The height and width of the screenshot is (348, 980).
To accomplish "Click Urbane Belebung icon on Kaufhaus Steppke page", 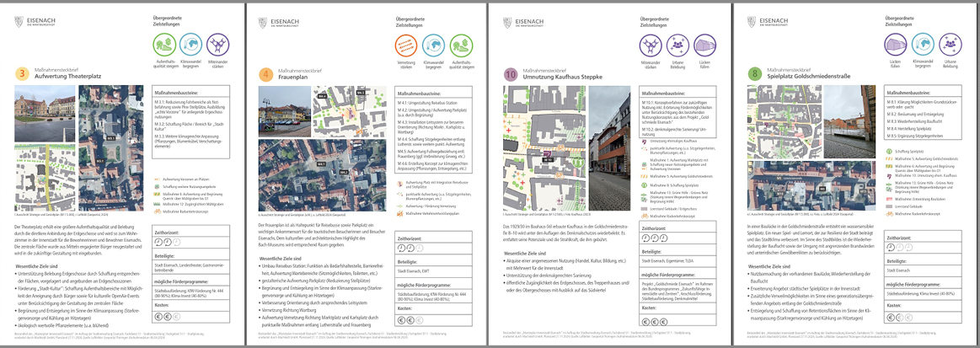I will click(677, 46).
